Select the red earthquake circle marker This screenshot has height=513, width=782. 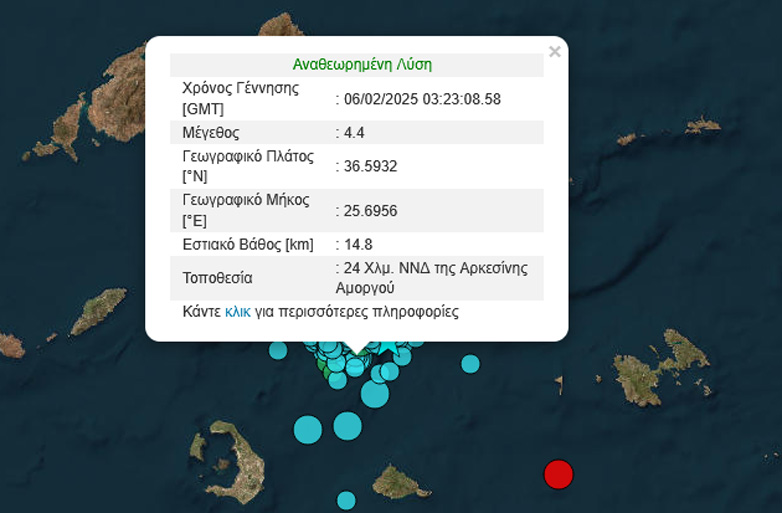pyautogui.click(x=558, y=474)
